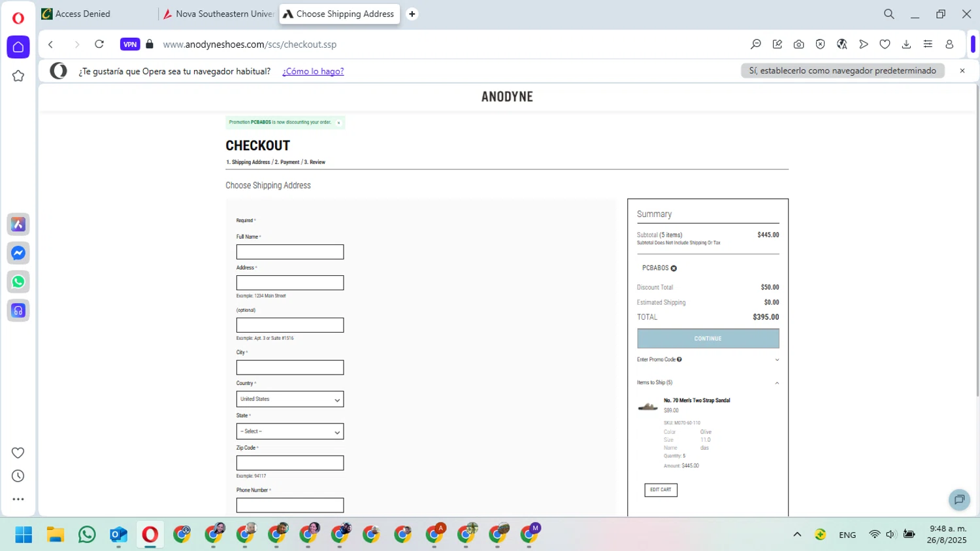Dismiss the PCBABOS promotion notice
The image size is (980, 551).
(338, 123)
